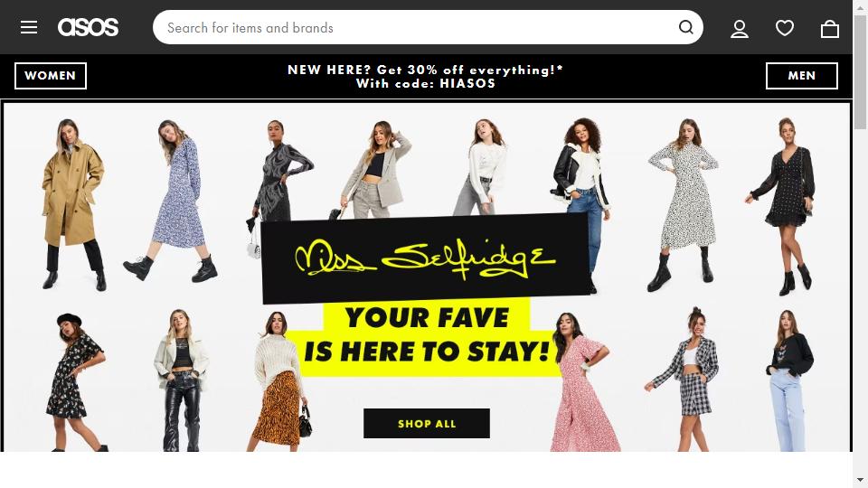868x488 pixels.
Task: Click the scrollbar down arrow
Action: [x=860, y=480]
